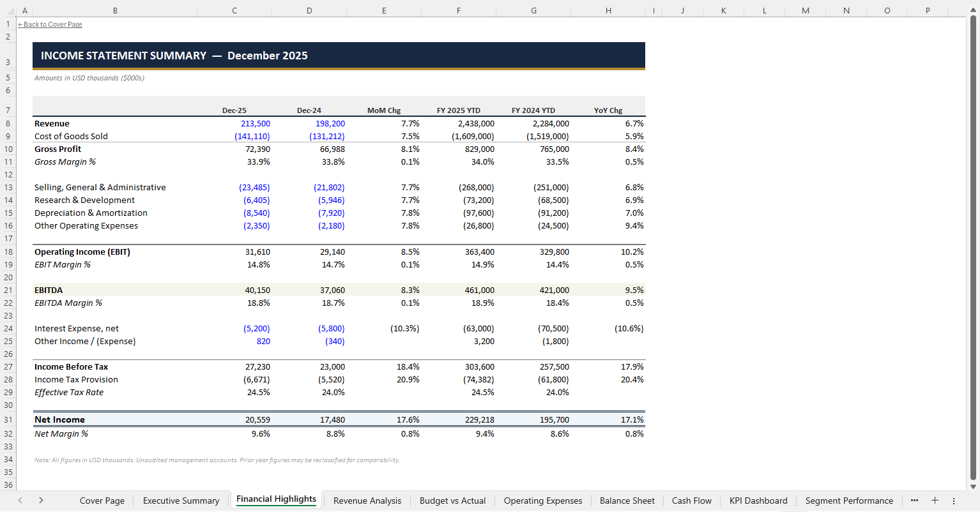Open the Revenue Analysis tab

[367, 501]
